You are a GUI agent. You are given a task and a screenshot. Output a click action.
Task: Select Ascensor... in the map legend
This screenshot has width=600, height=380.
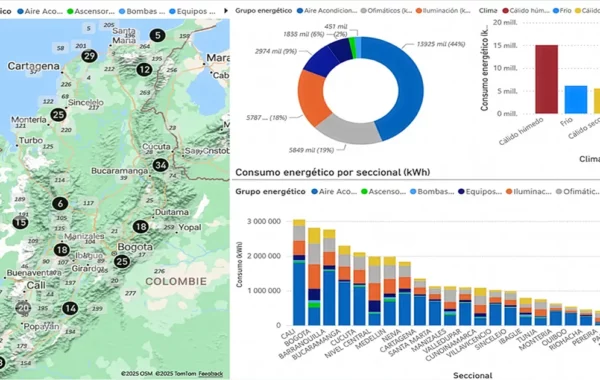pos(91,11)
